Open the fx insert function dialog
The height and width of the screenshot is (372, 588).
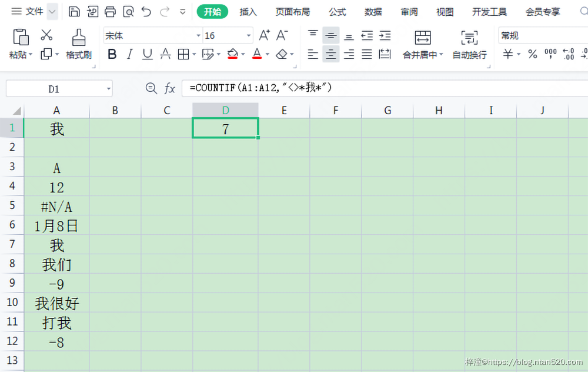tap(170, 89)
